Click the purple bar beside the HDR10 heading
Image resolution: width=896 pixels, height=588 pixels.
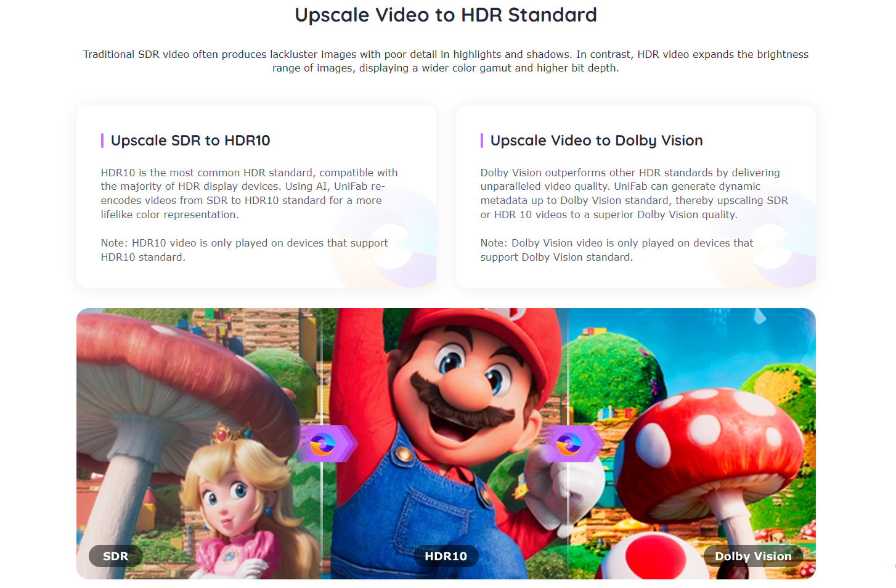(102, 141)
